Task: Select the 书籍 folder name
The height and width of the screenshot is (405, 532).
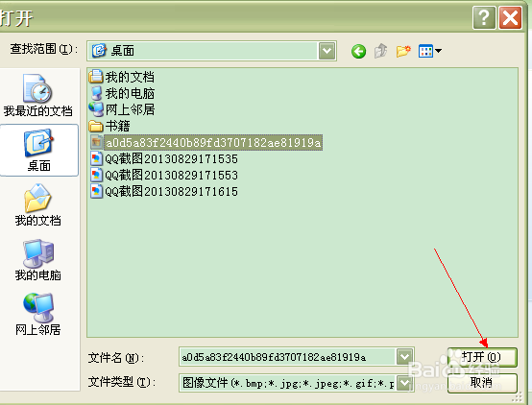Action: pyautogui.click(x=117, y=126)
